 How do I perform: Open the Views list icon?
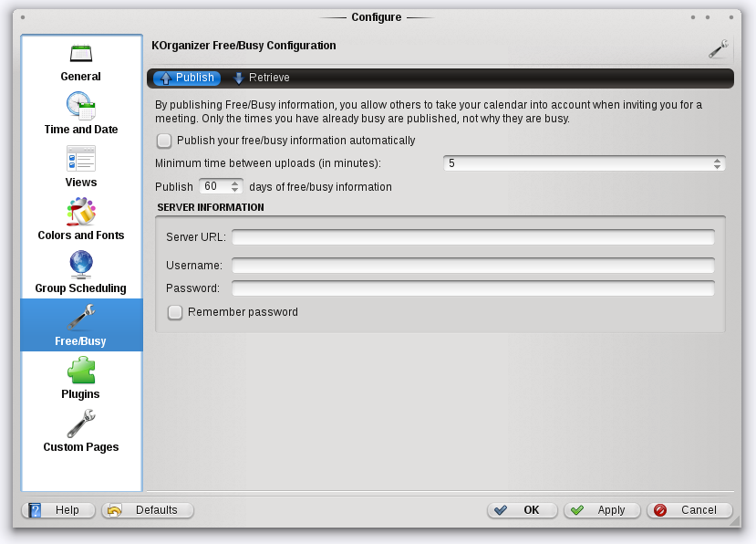(x=80, y=158)
